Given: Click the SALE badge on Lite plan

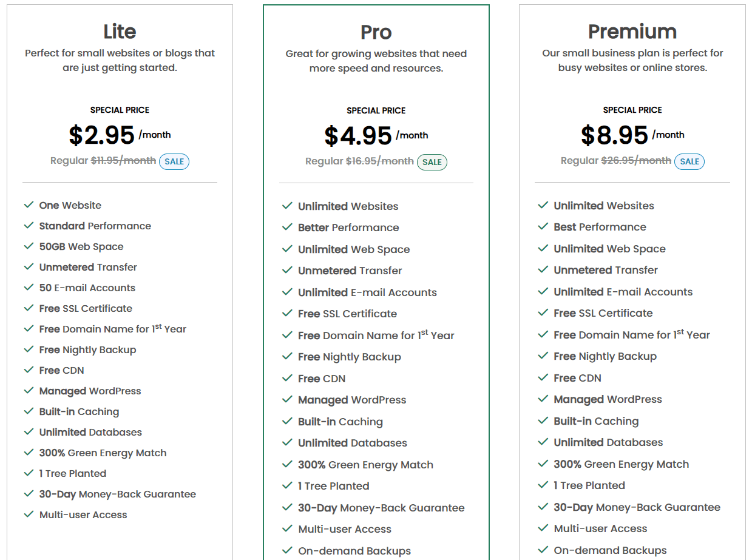Looking at the screenshot, I should tap(174, 161).
